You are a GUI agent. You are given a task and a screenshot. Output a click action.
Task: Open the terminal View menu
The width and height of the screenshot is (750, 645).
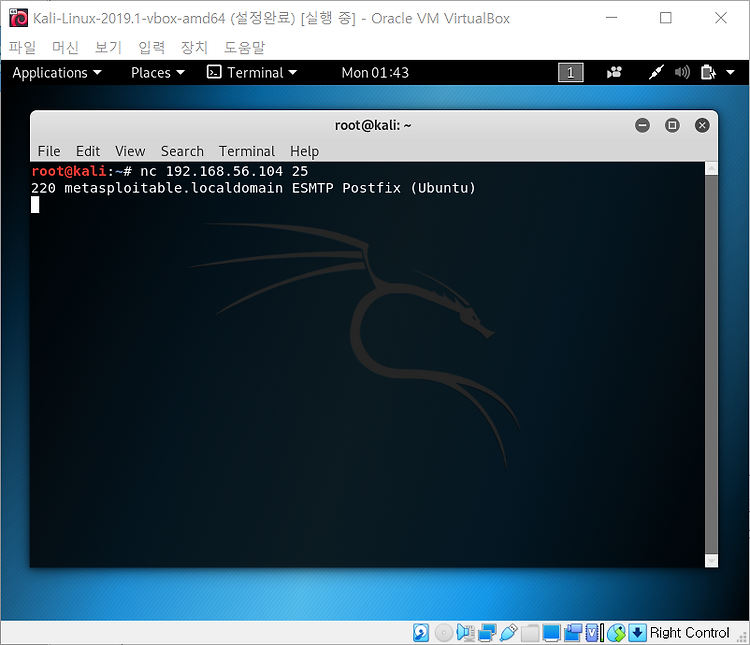tap(130, 151)
